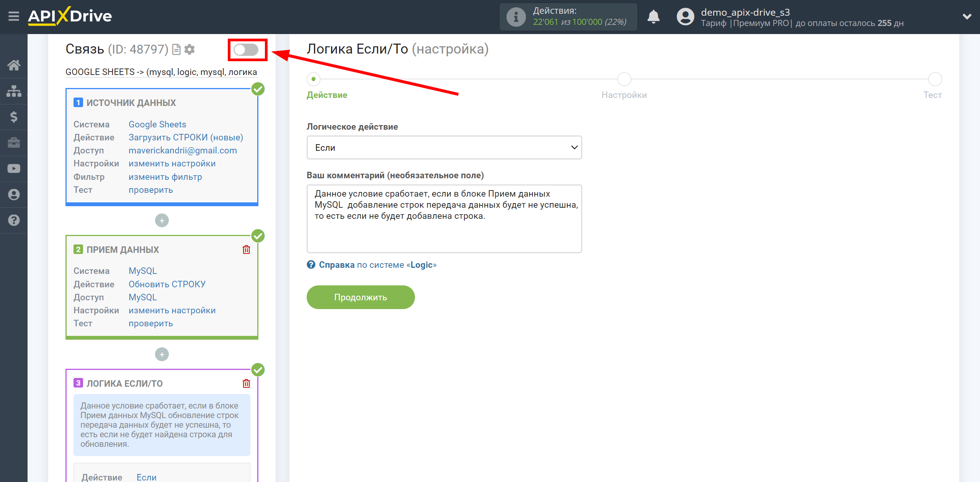Open the Логическое действие dropdown

point(444,148)
